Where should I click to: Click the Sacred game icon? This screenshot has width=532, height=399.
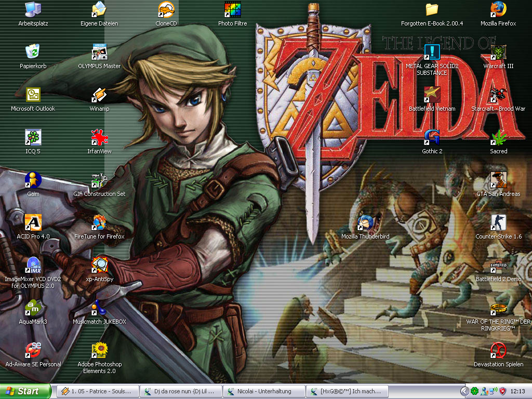click(498, 137)
